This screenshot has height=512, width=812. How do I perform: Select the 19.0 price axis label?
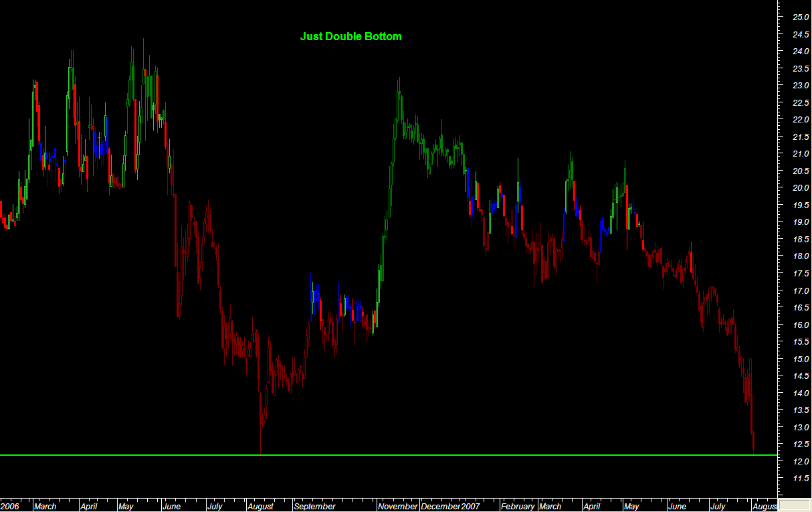801,222
